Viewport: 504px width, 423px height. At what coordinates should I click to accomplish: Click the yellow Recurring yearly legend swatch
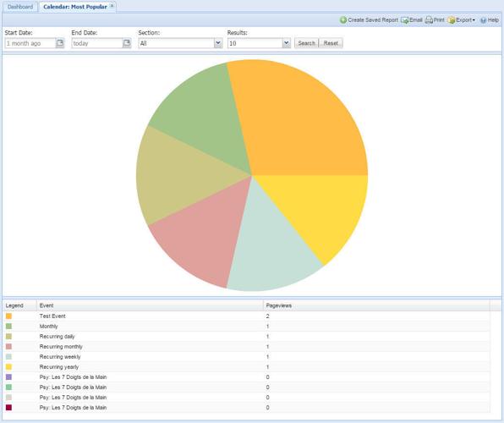point(8,366)
